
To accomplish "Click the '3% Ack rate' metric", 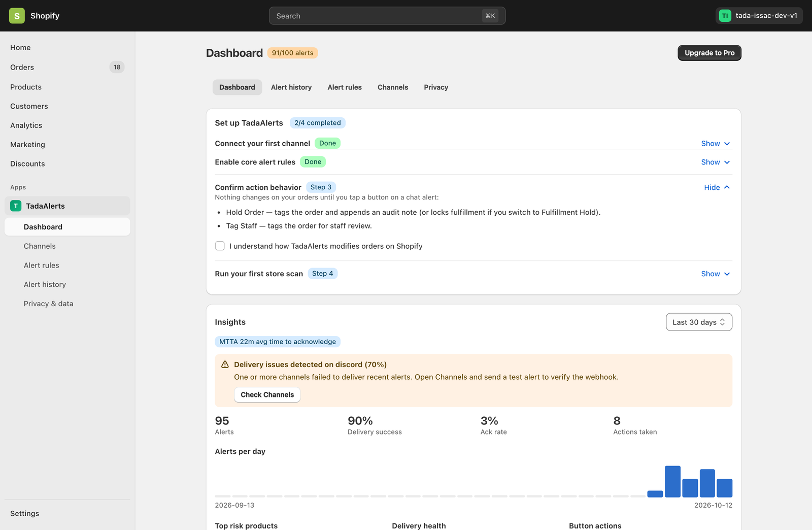I will tap(494, 425).
